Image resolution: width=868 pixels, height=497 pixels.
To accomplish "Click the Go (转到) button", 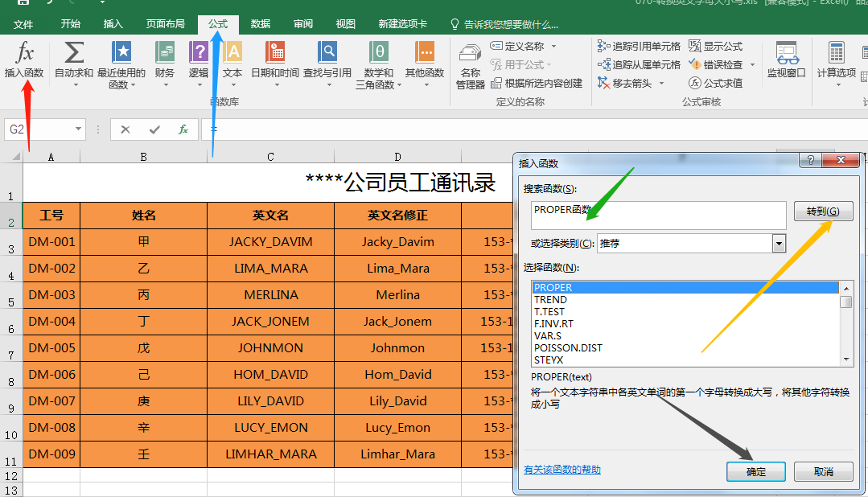I will coord(823,211).
